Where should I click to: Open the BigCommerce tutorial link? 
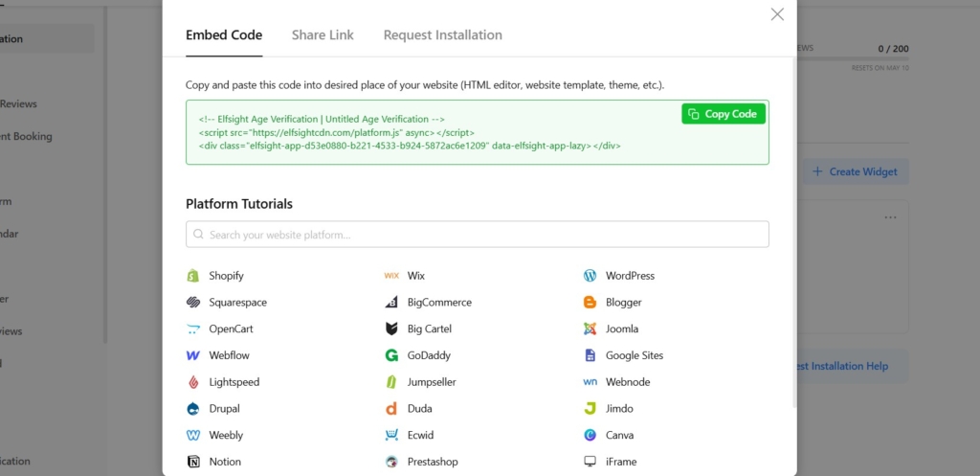point(439,303)
